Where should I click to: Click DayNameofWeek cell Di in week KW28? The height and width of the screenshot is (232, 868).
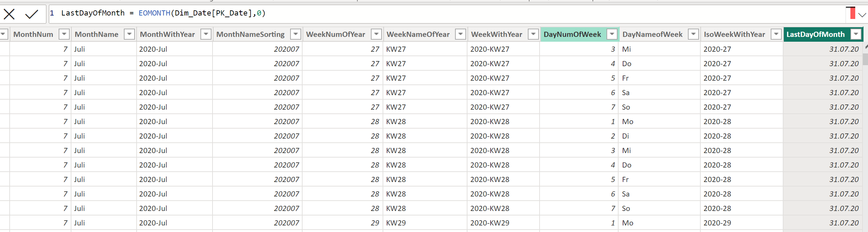point(659,136)
